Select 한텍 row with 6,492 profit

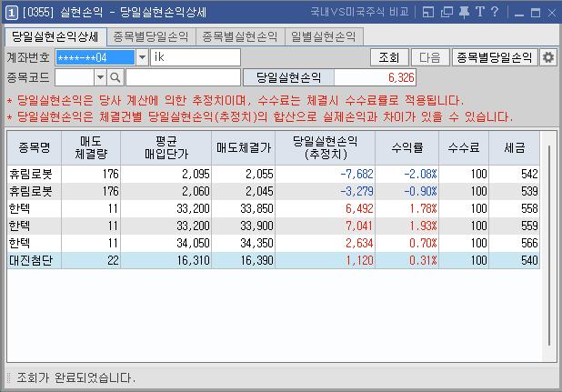(x=273, y=208)
